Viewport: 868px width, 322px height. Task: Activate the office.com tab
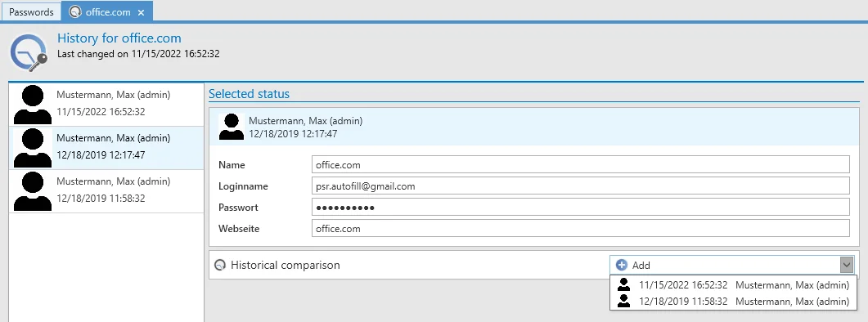(x=107, y=11)
